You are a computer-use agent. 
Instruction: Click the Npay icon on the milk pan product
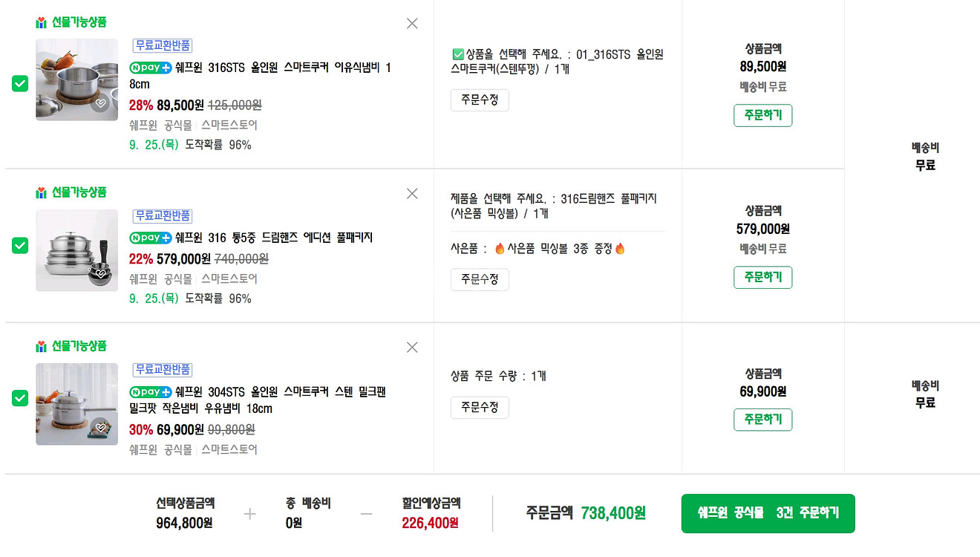click(x=149, y=392)
